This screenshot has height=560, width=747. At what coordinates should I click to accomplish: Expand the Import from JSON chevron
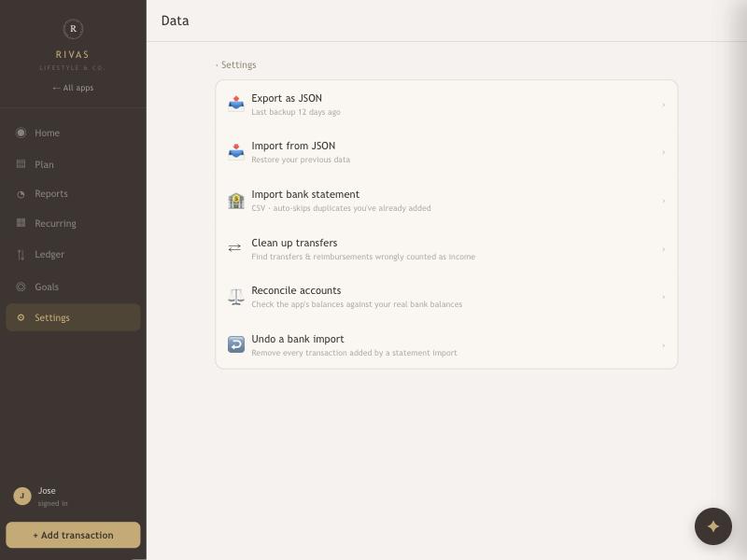click(x=664, y=152)
